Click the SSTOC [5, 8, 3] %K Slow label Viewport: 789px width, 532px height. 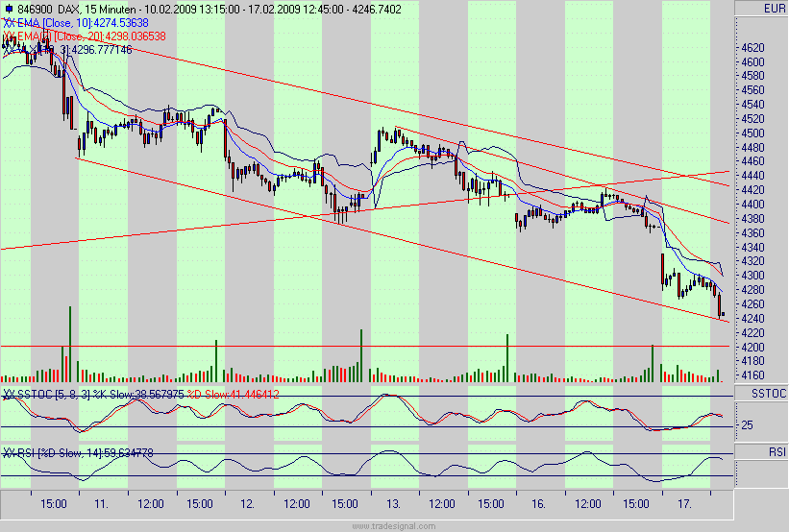coord(93,395)
